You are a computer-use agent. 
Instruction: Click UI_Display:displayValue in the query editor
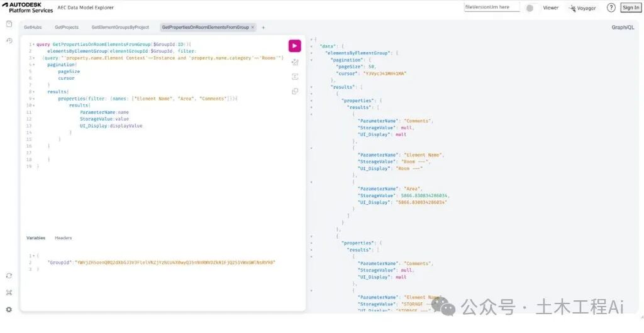pyautogui.click(x=111, y=126)
